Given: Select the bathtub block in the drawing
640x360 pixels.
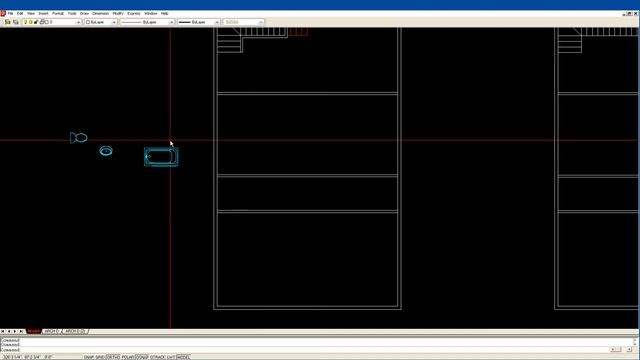Looking at the screenshot, I should [161, 157].
